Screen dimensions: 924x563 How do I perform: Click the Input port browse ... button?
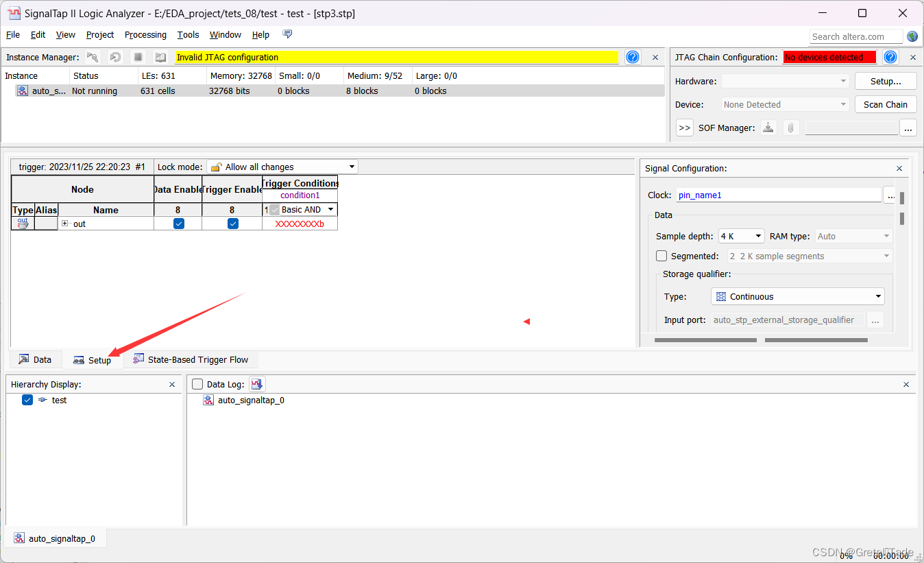click(x=875, y=320)
